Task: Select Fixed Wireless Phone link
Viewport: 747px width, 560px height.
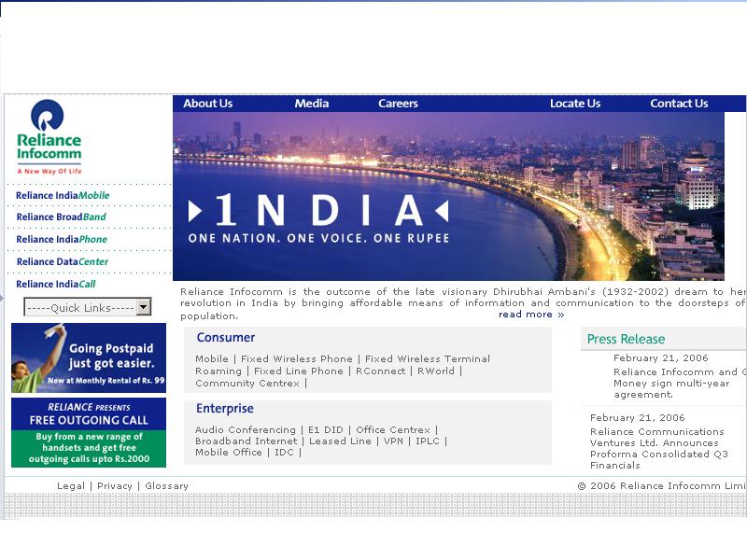Action: [297, 358]
